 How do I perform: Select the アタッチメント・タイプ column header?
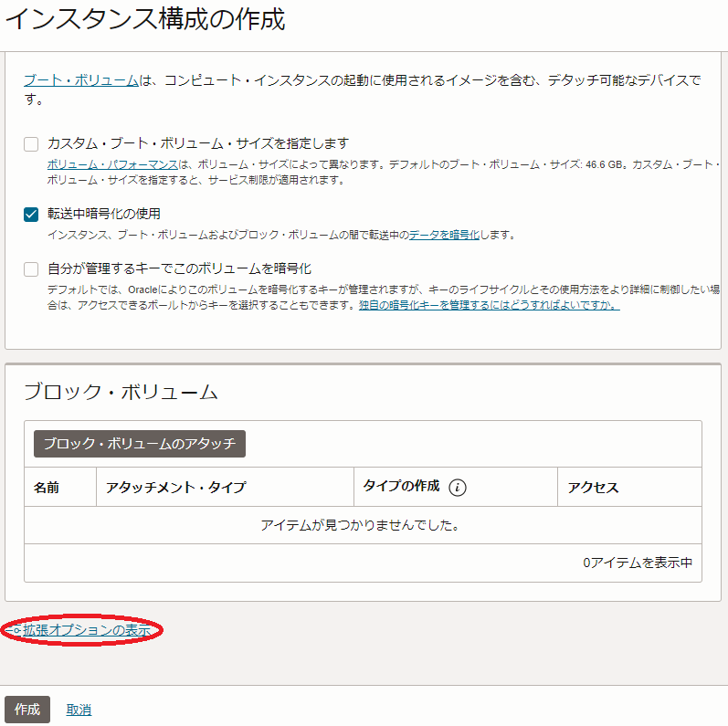click(x=175, y=488)
